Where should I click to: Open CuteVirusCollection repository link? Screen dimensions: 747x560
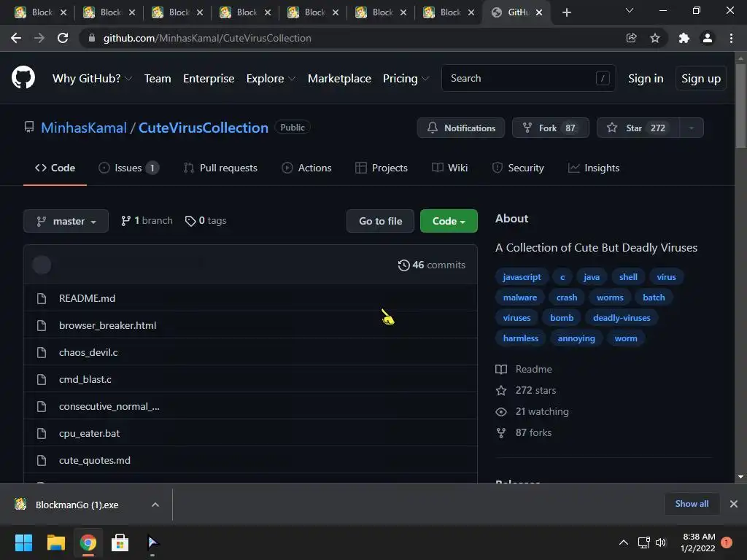point(204,128)
